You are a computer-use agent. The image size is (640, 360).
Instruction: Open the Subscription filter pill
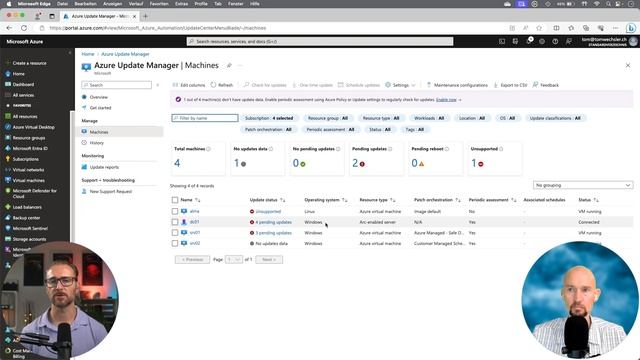(269, 118)
